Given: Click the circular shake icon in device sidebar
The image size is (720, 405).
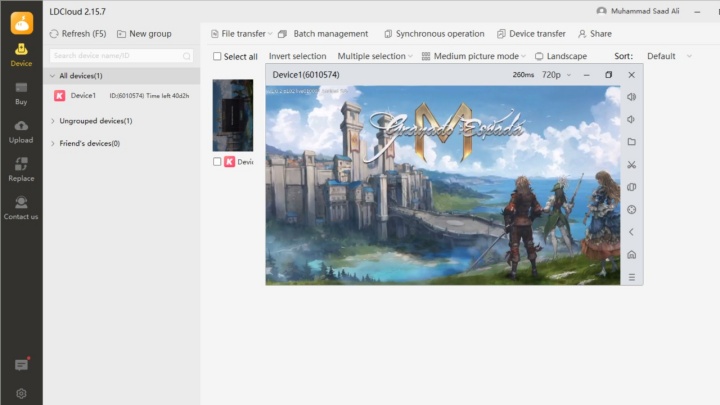Looking at the screenshot, I should click(x=631, y=209).
